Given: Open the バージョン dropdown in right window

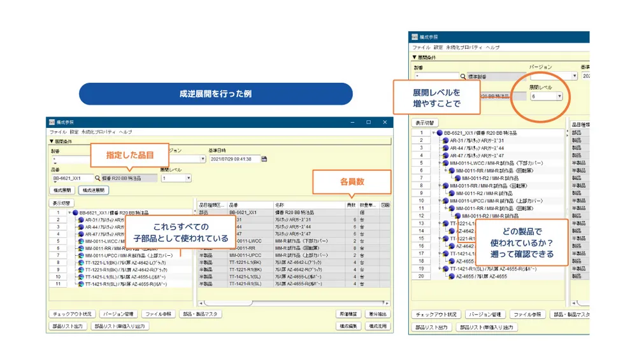Looking at the screenshot, I should [575, 76].
